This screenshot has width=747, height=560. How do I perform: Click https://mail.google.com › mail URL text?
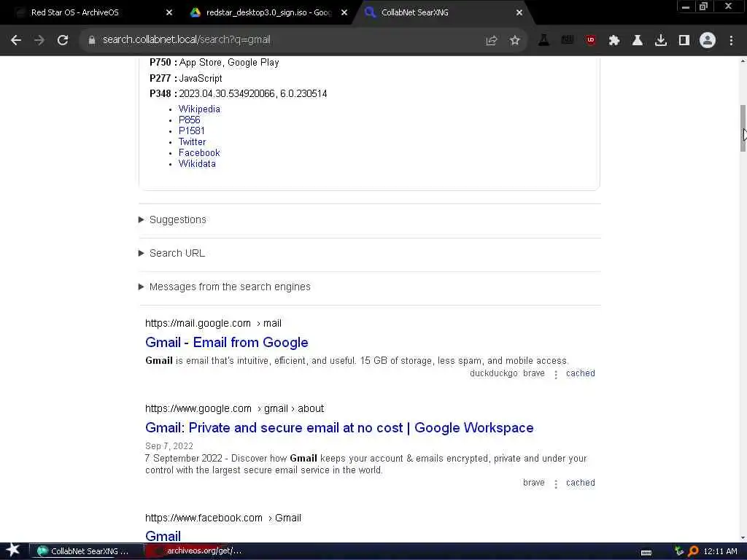[x=214, y=323]
